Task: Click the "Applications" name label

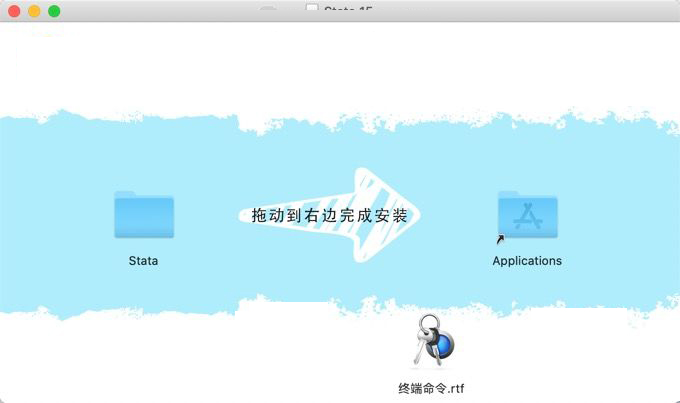Action: click(527, 261)
